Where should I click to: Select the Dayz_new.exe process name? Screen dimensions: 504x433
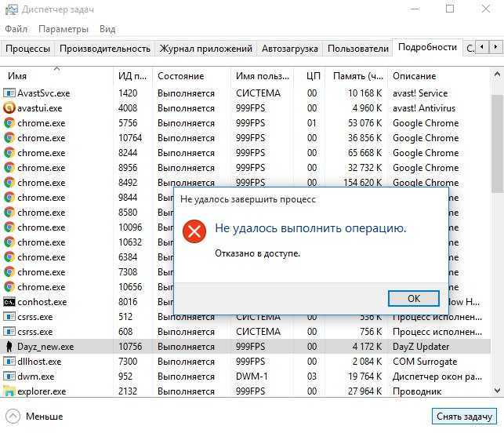click(45, 347)
